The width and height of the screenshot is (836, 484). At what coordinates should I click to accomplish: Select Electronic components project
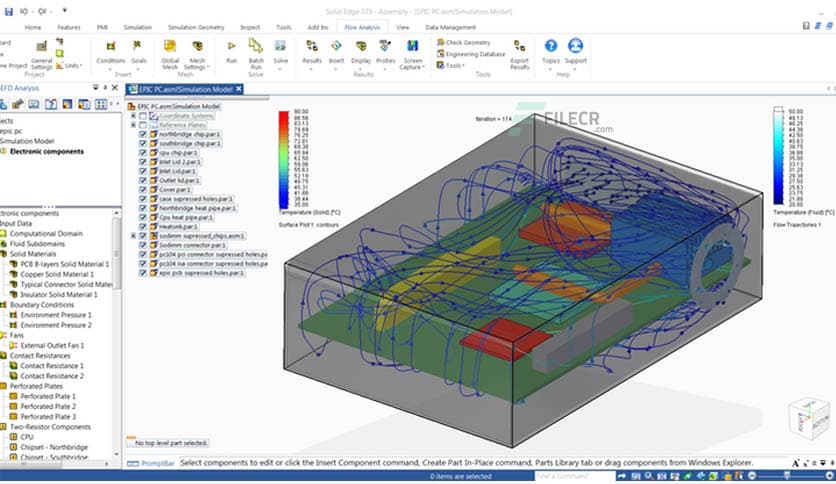[x=47, y=151]
